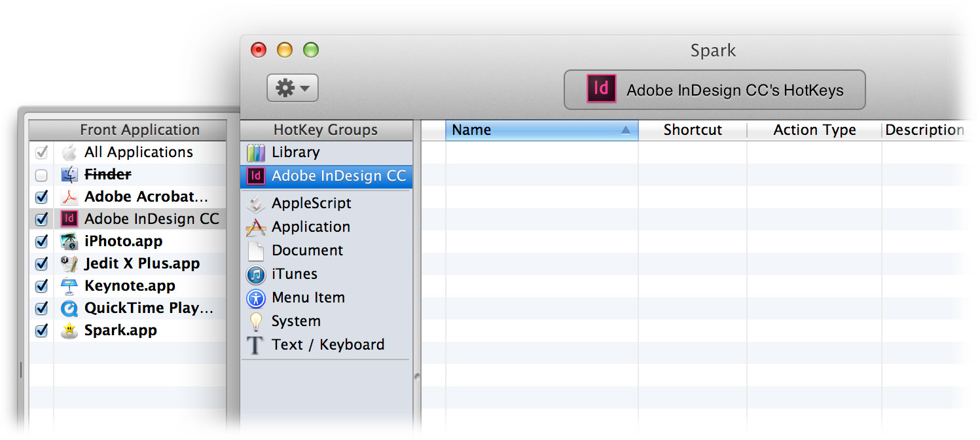Select the Library books icon

256,153
